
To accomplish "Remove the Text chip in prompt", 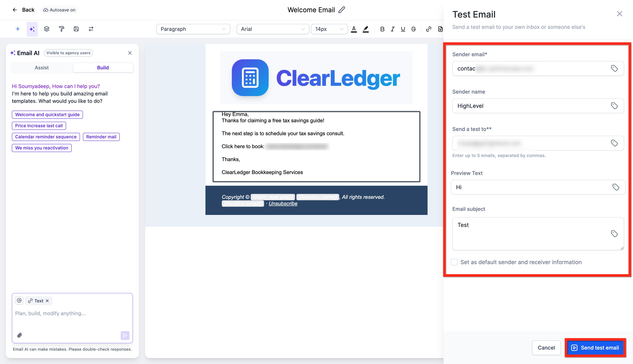I will click(47, 301).
